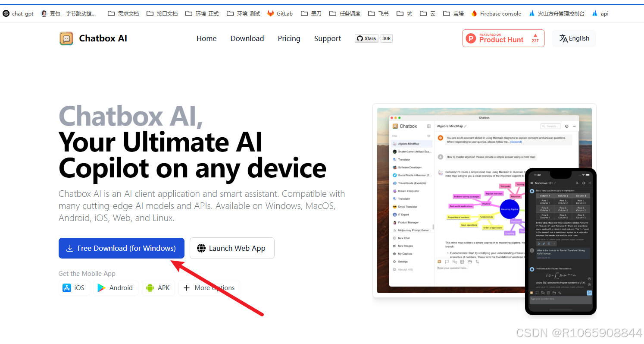Open the 环境-正式 bookmark folder
Viewport: 644px width, 344px height.
pos(202,13)
